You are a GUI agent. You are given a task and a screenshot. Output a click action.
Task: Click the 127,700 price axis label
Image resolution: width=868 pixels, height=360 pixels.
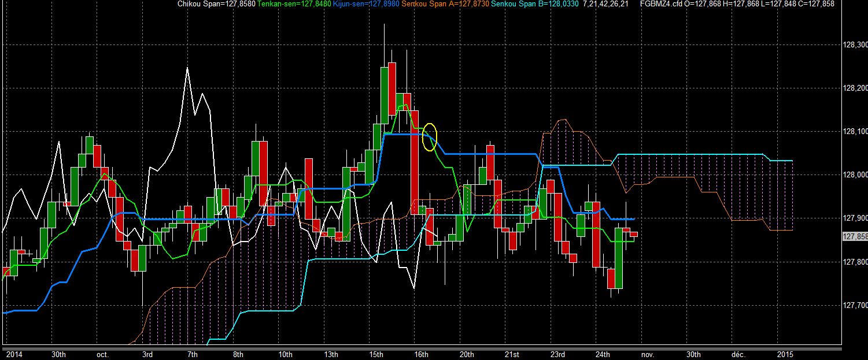pyautogui.click(x=855, y=305)
